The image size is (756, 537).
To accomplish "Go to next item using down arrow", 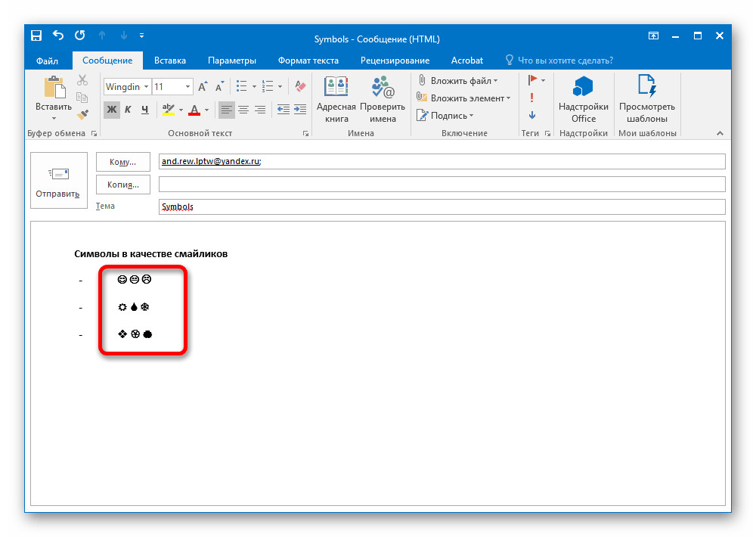I will click(x=124, y=36).
